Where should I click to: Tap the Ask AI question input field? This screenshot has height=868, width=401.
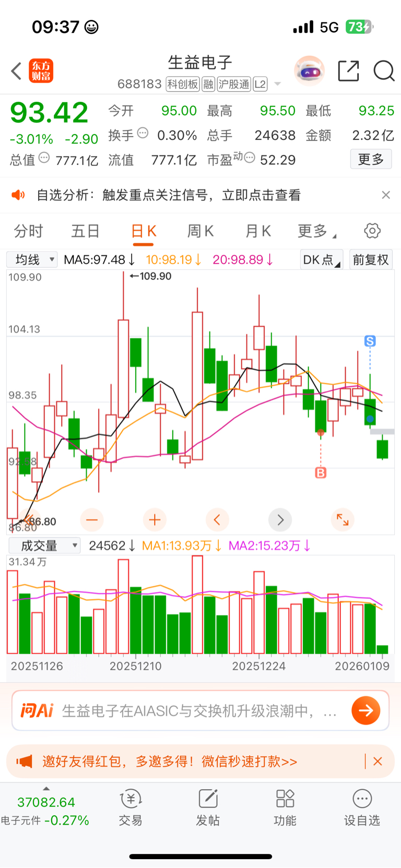(200, 710)
